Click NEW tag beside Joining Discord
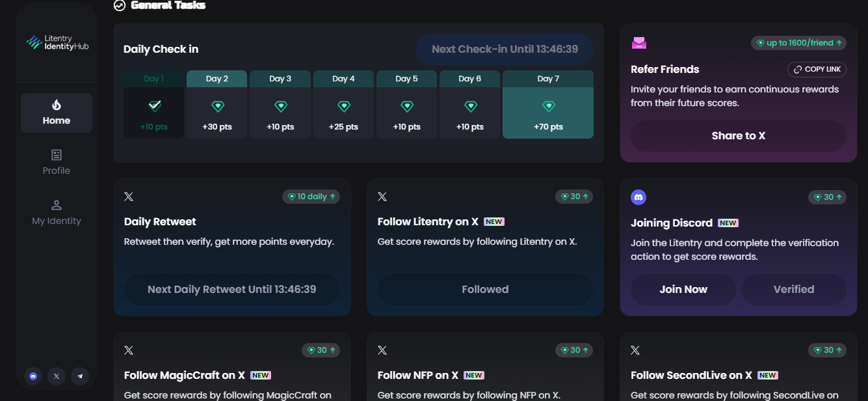This screenshot has width=868, height=401. tap(728, 223)
